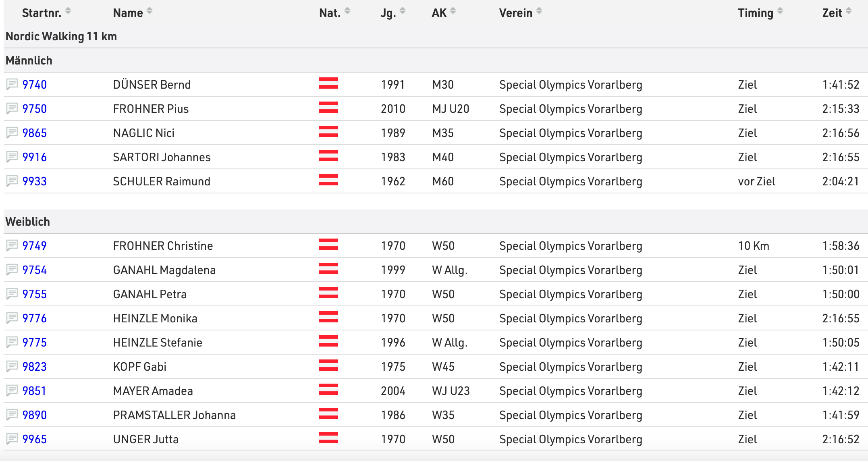
Task: Click age class MJ U20 cell
Action: pyautogui.click(x=451, y=109)
